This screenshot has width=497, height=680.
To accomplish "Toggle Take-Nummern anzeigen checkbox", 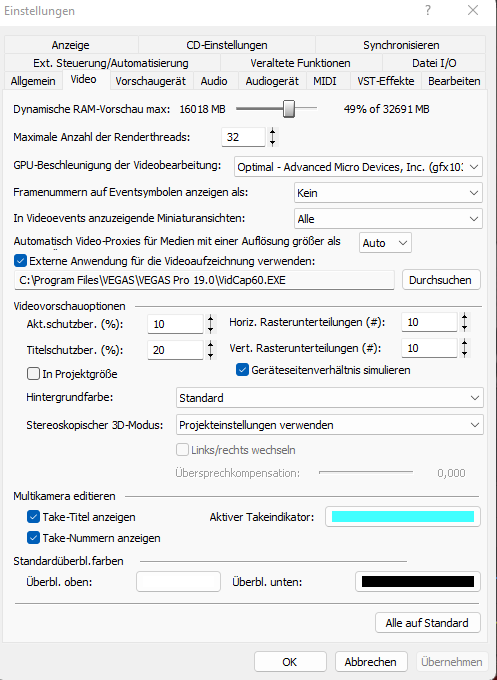I will coord(33,538).
